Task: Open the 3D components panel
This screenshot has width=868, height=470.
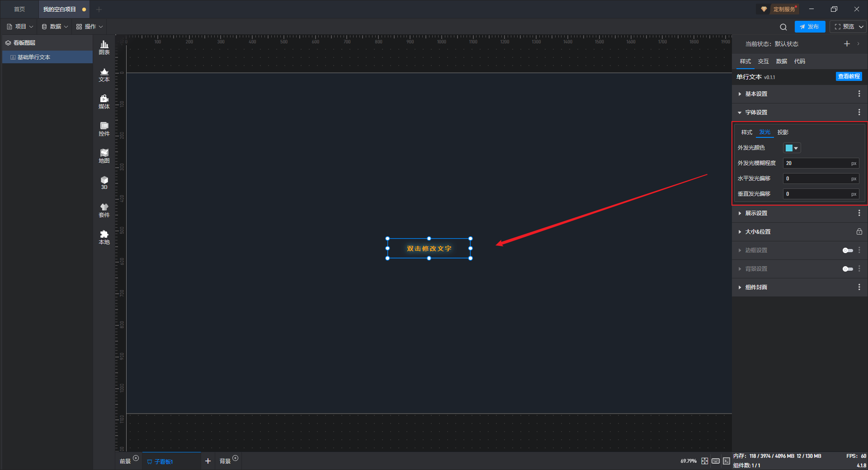Action: coord(104,183)
